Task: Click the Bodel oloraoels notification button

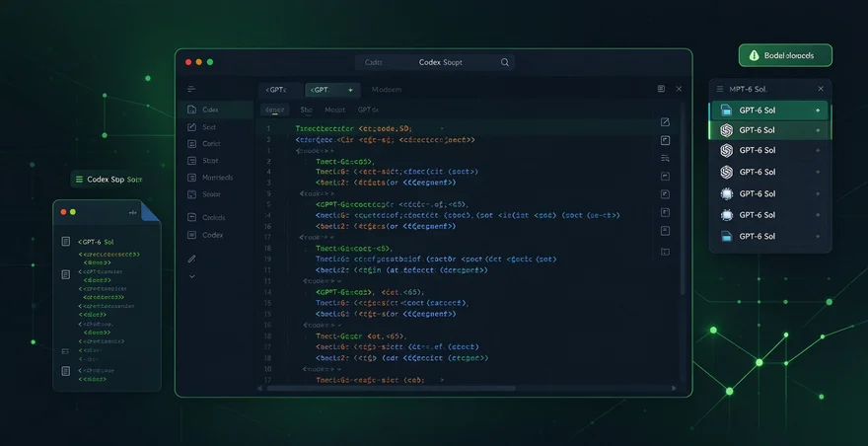Action: point(785,55)
